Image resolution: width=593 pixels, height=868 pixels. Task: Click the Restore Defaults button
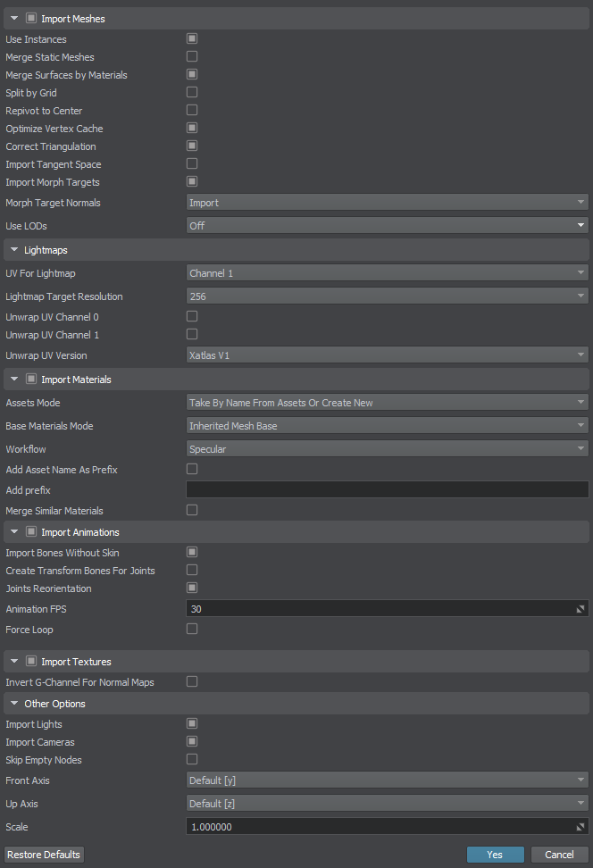(44, 855)
